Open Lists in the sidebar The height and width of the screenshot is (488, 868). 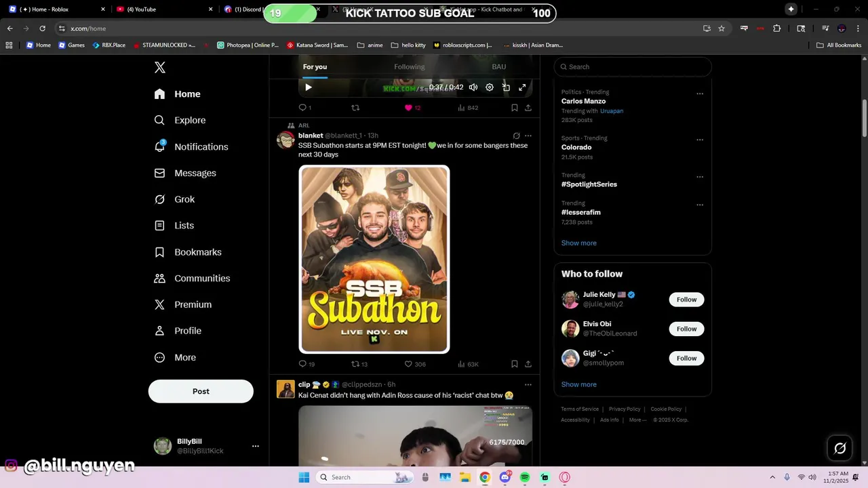[x=174, y=226]
